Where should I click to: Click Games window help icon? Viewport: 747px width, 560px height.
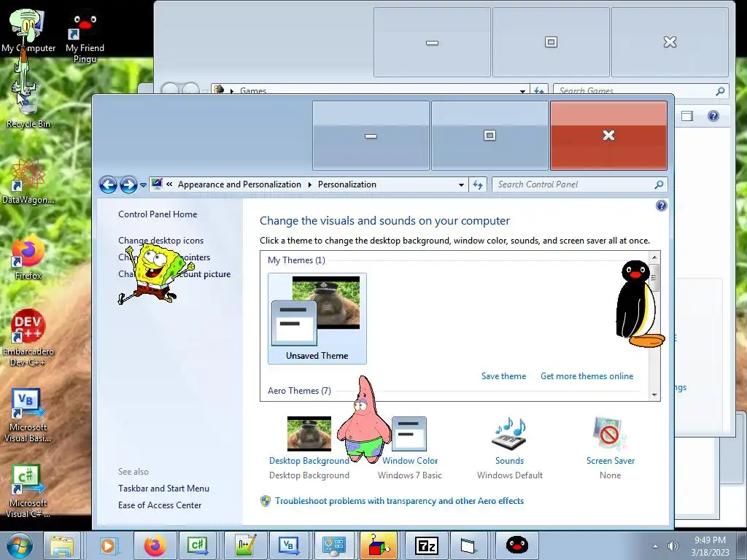[713, 116]
